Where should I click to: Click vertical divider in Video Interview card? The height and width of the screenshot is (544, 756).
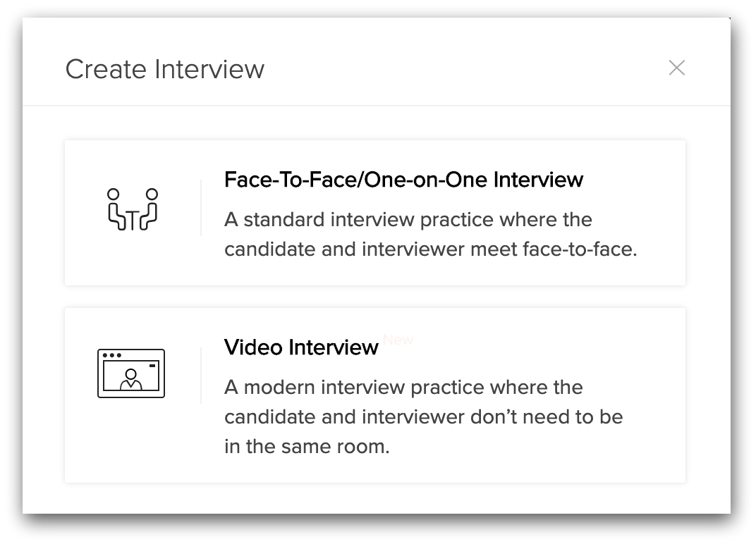[201, 376]
